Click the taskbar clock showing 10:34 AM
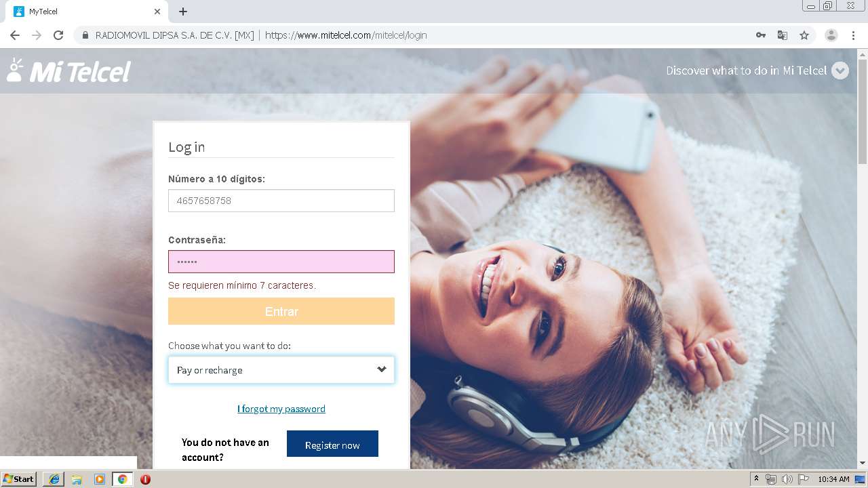This screenshot has width=868, height=488. click(833, 479)
